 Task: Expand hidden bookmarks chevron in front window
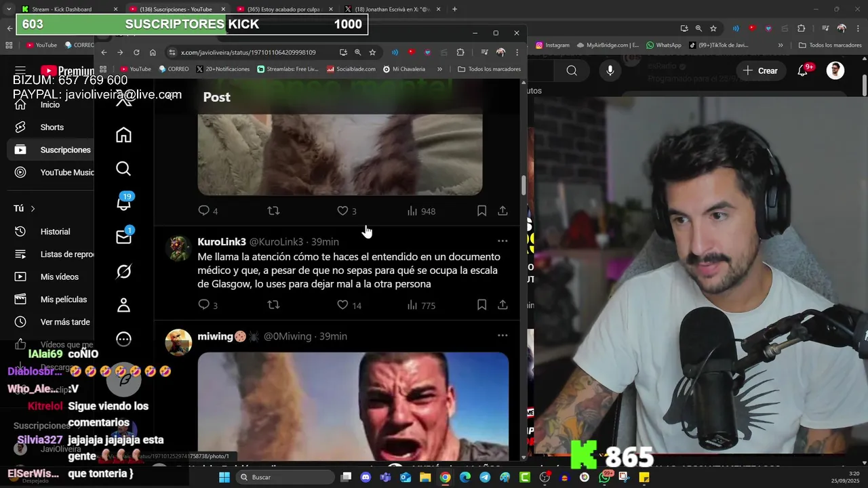coord(439,69)
